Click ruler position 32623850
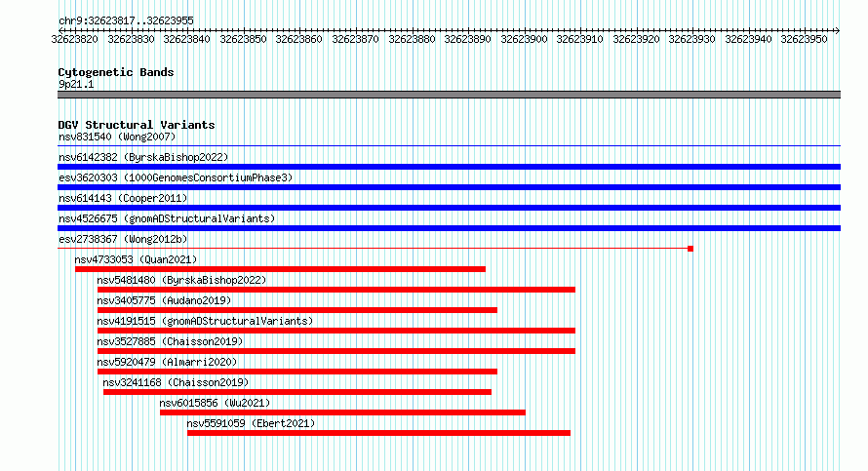 coord(244,39)
